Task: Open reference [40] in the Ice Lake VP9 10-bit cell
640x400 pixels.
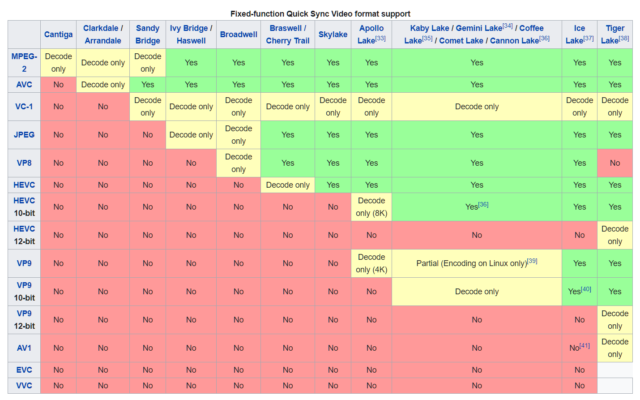Action: 586,289
